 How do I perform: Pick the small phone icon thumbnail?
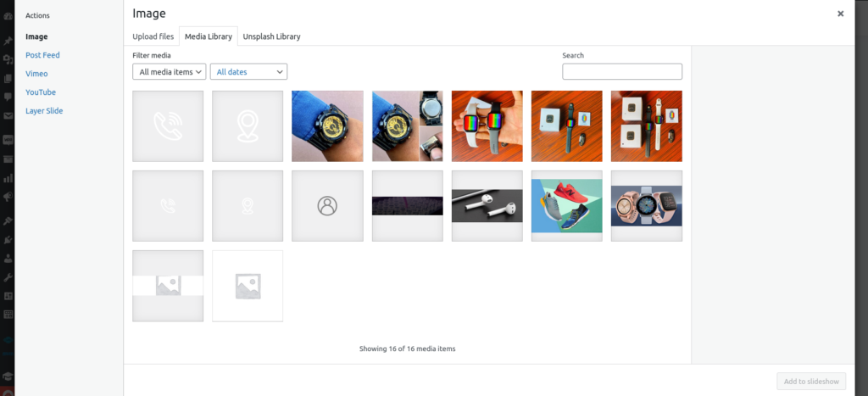(x=168, y=206)
